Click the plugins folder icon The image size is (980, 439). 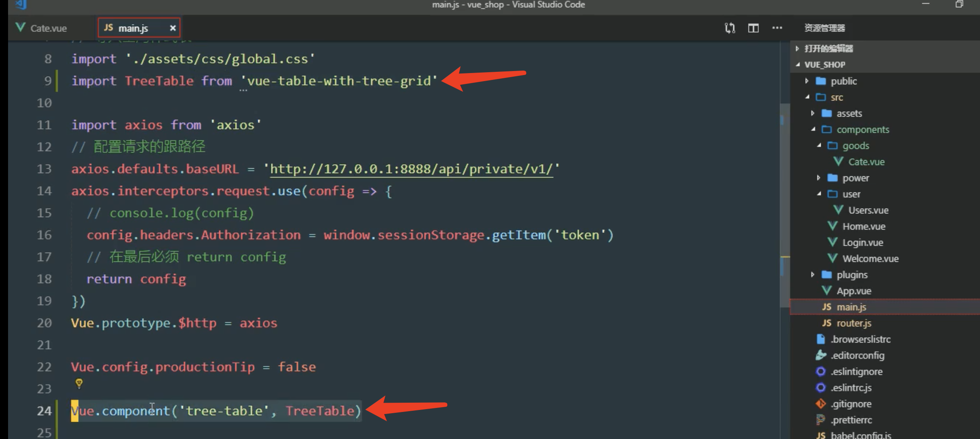[827, 275]
